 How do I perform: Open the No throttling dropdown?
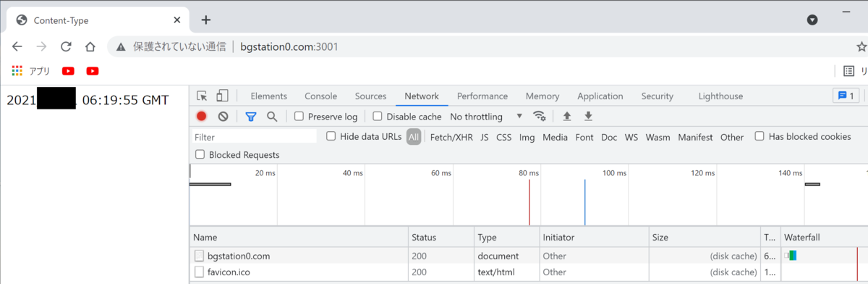pyautogui.click(x=485, y=116)
